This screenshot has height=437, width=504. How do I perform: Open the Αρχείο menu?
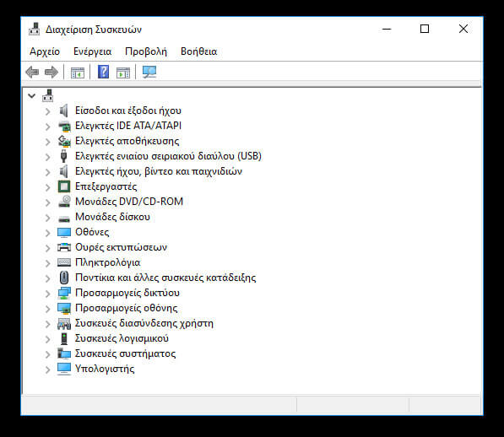(x=45, y=51)
